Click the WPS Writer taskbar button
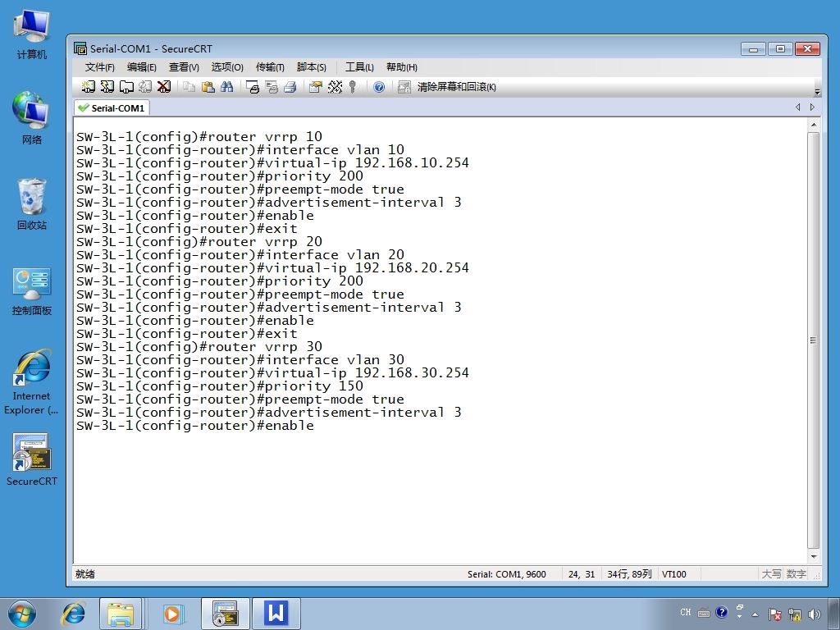Image resolution: width=840 pixels, height=630 pixels. [276, 614]
